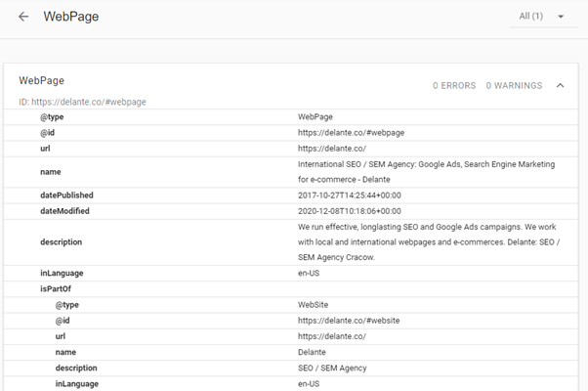Select the WebPage card heading
The width and height of the screenshot is (588, 391).
[x=42, y=81]
